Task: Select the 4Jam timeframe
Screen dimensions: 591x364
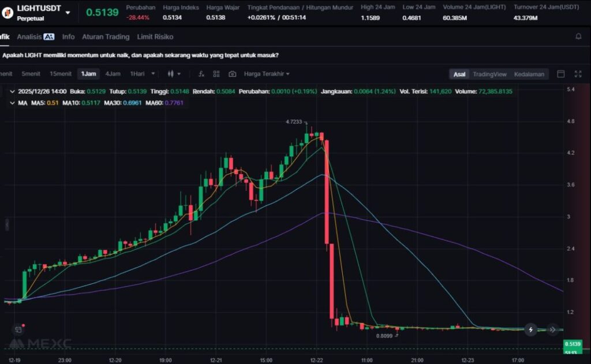Action: 113,74
